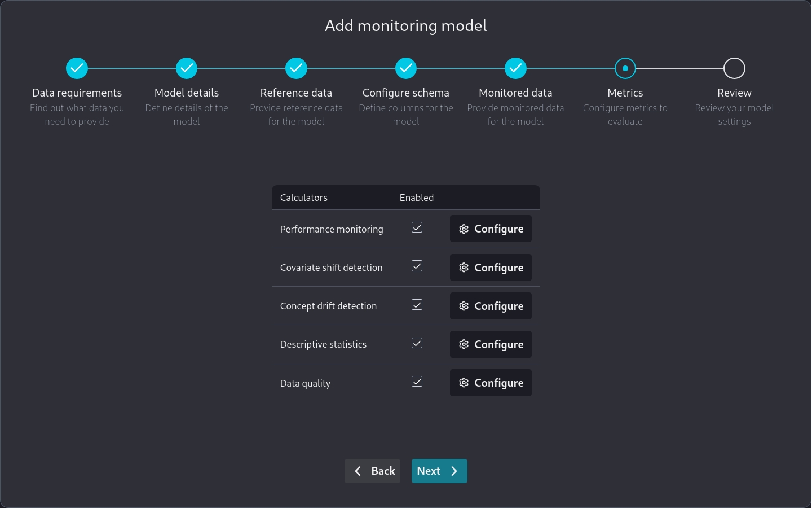Select the Configure schema step checkmark
Screen dimensions: 812x508
406,68
